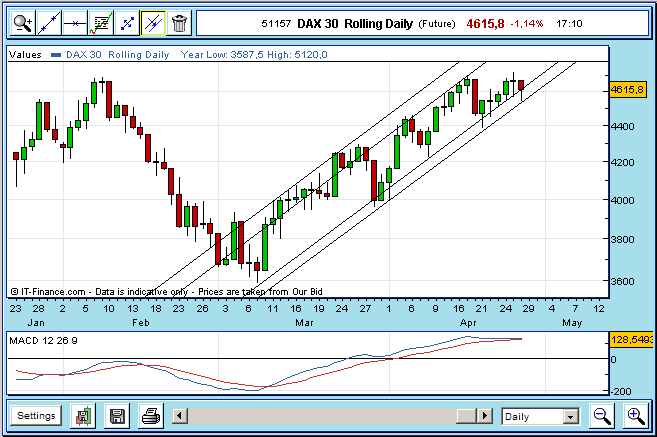
Task: Open the Settings button
Action: tap(36, 415)
